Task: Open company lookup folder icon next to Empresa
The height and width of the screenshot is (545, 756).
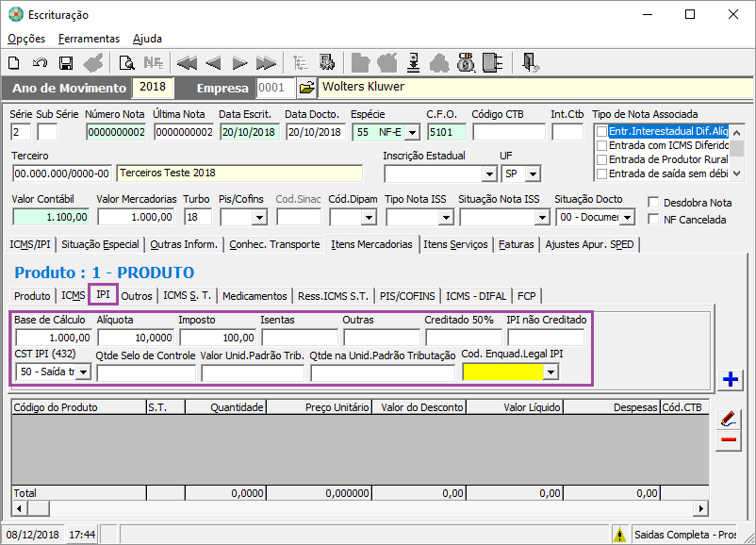Action: click(306, 88)
